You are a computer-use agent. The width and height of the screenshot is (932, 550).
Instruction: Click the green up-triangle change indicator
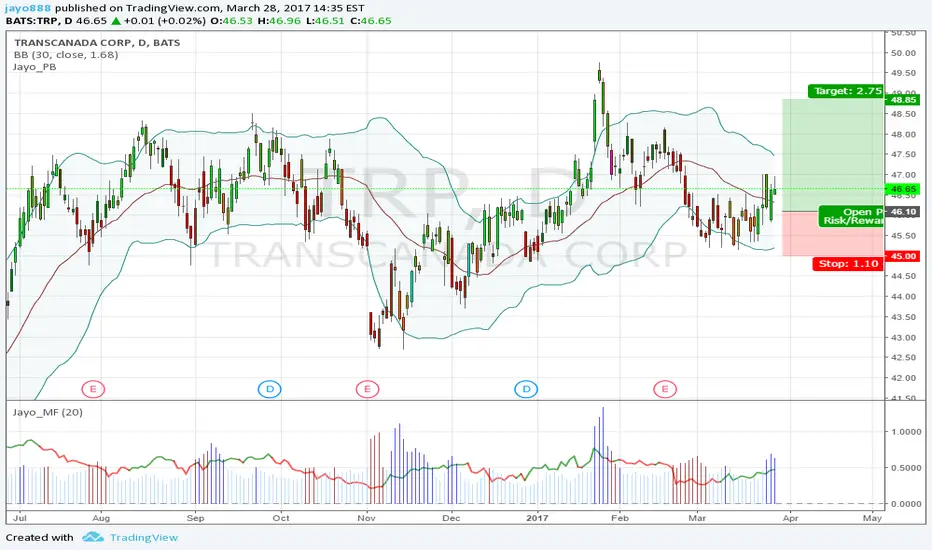[x=116, y=21]
